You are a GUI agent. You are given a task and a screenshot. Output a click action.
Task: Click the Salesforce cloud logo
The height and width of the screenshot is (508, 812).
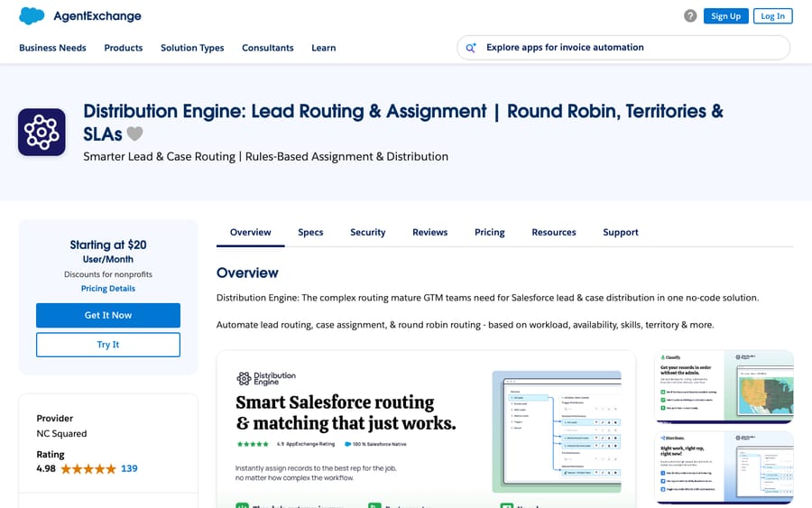click(32, 16)
